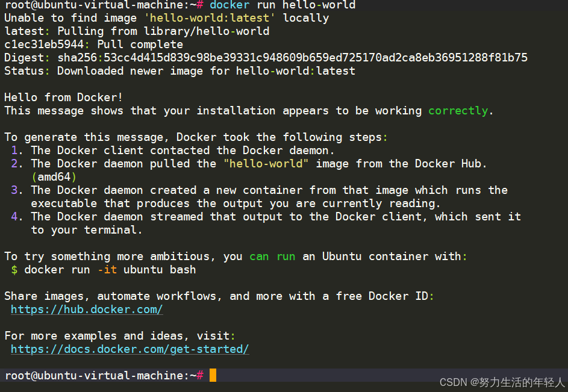
Task: Click the '(amd64)' architecture text
Action: tap(54, 177)
